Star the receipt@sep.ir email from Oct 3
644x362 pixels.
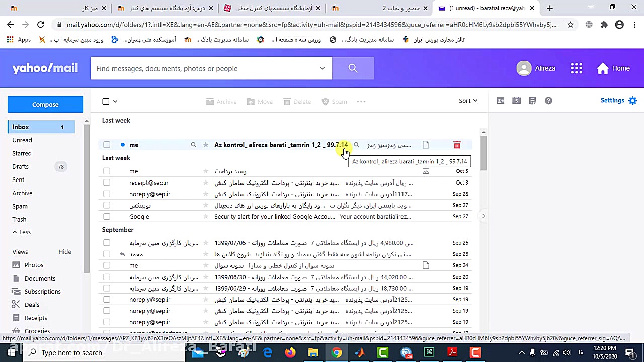coord(206,183)
